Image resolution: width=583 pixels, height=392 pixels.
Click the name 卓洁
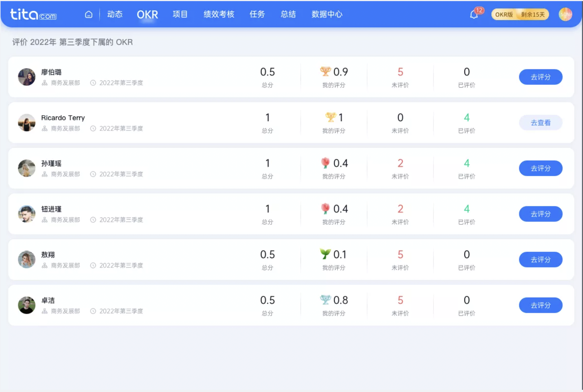(x=48, y=300)
